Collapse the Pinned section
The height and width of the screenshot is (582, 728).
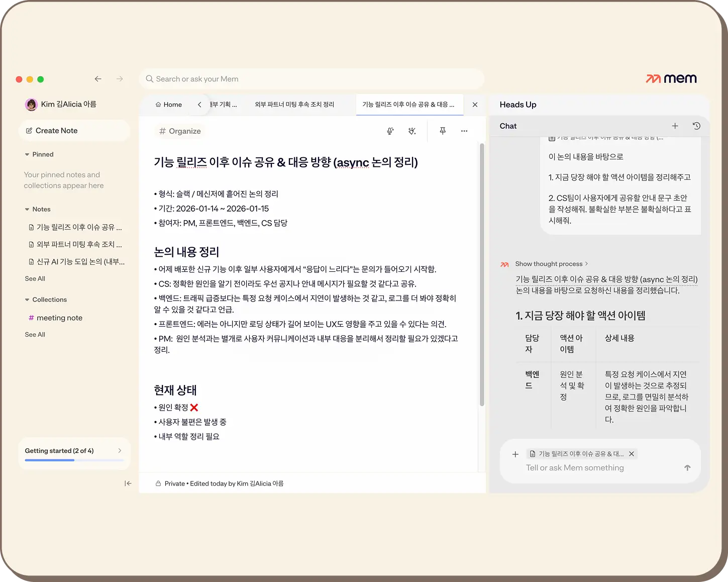coord(27,155)
